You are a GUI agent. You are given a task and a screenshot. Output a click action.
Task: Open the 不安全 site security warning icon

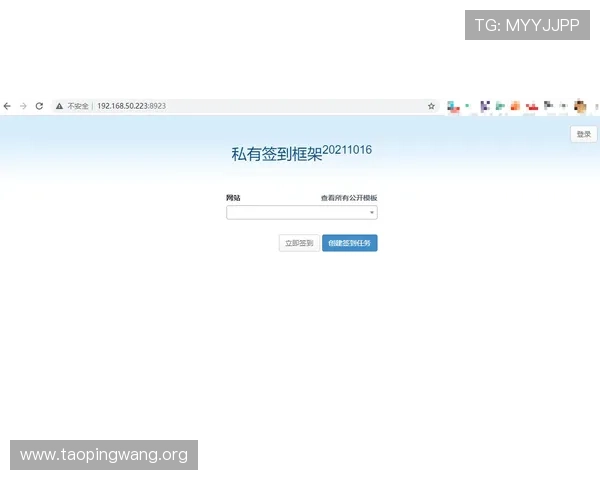point(59,106)
